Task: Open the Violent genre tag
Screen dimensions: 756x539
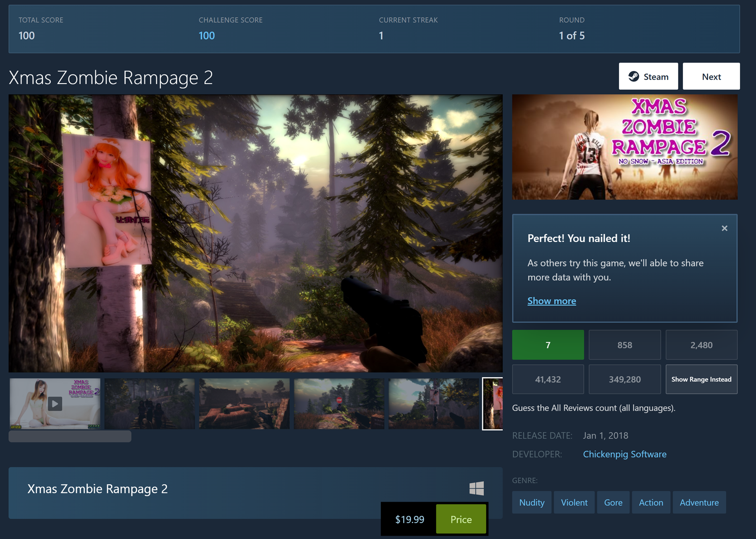Action: pyautogui.click(x=574, y=502)
